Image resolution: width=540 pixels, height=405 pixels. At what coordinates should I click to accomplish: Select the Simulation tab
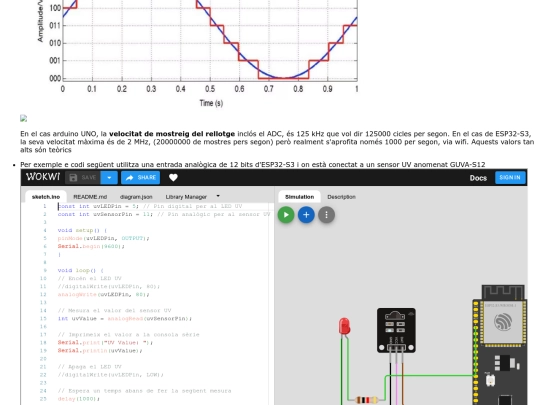pos(299,197)
